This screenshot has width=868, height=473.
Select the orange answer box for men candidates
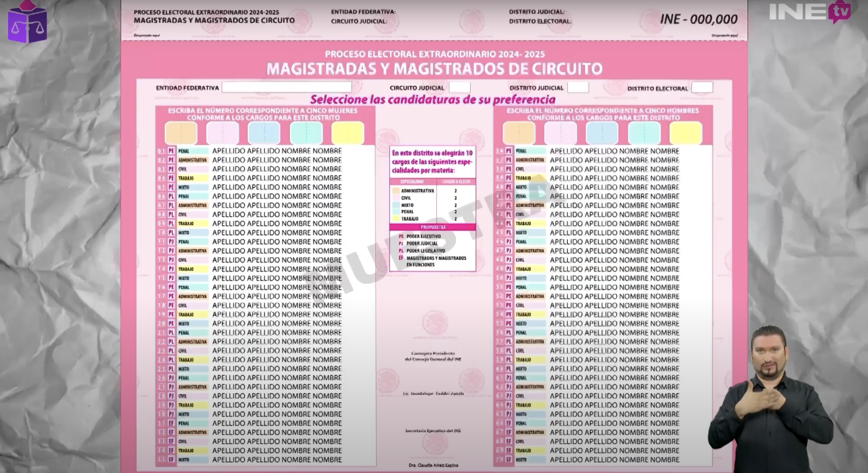coord(519,133)
